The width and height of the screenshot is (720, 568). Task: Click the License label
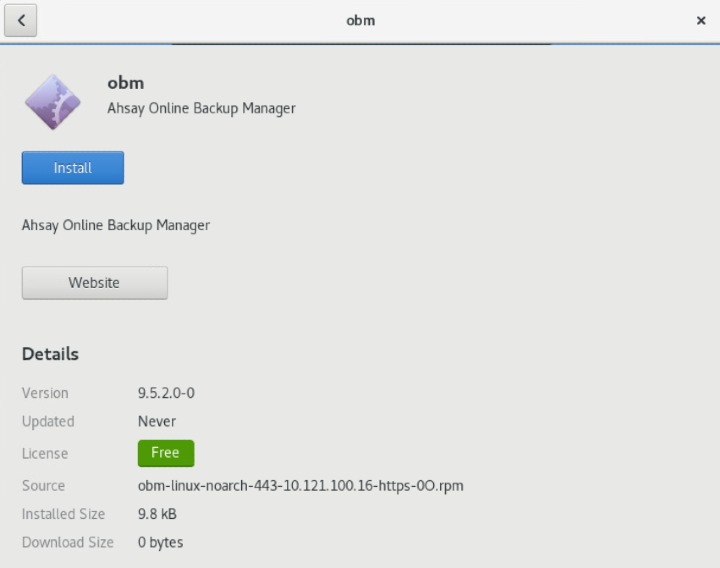coord(45,454)
